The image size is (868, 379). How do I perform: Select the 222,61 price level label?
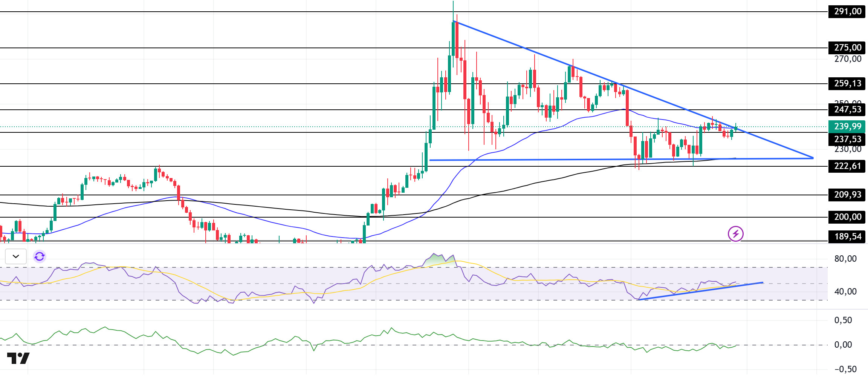847,166
